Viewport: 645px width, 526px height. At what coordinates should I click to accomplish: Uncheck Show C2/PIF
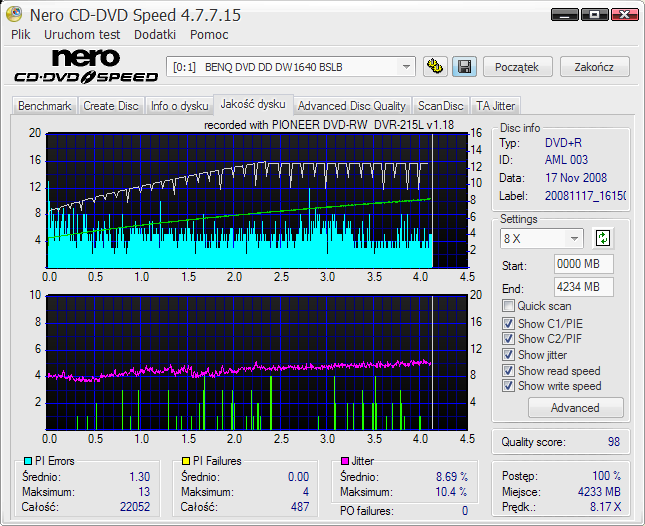(x=508, y=338)
